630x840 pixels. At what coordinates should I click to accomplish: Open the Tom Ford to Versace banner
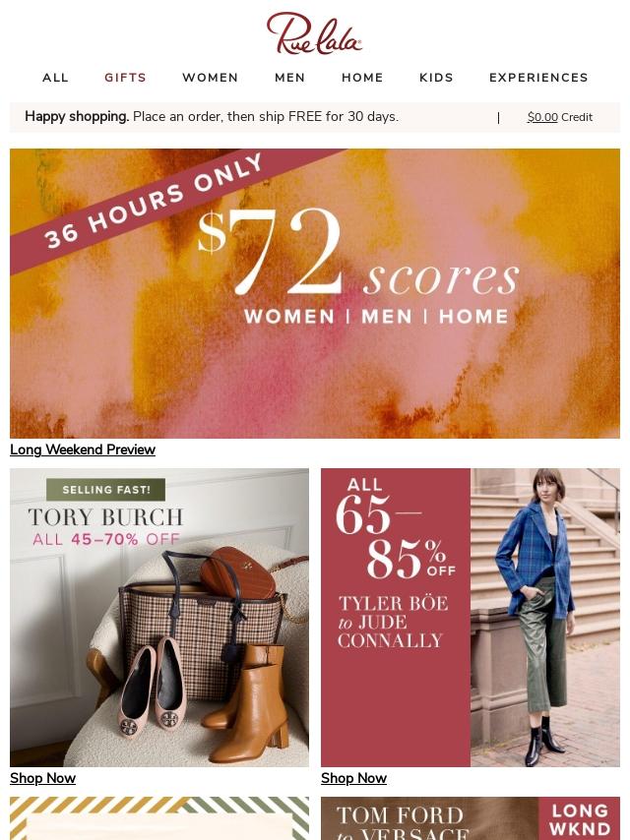tap(429, 818)
